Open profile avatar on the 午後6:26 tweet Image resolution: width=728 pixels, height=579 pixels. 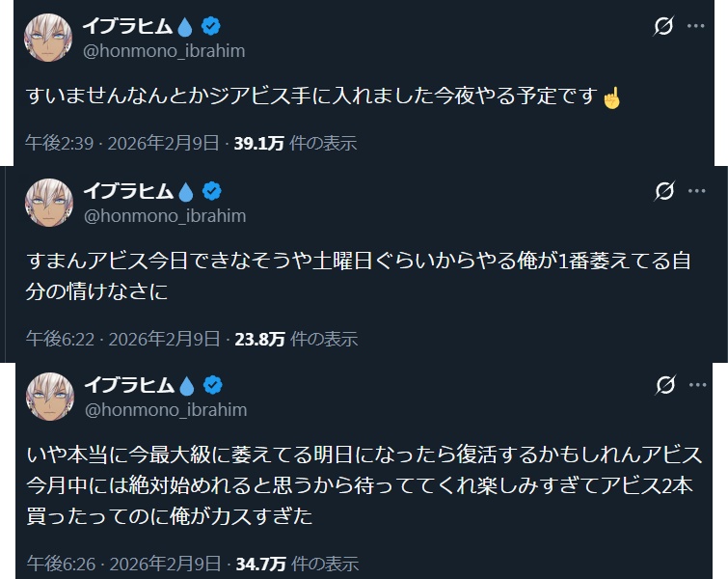49,396
